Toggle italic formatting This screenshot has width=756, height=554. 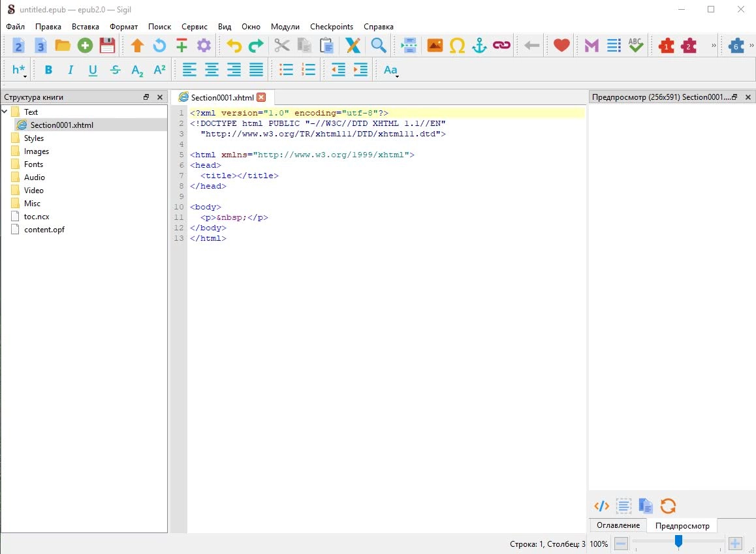pos(71,70)
